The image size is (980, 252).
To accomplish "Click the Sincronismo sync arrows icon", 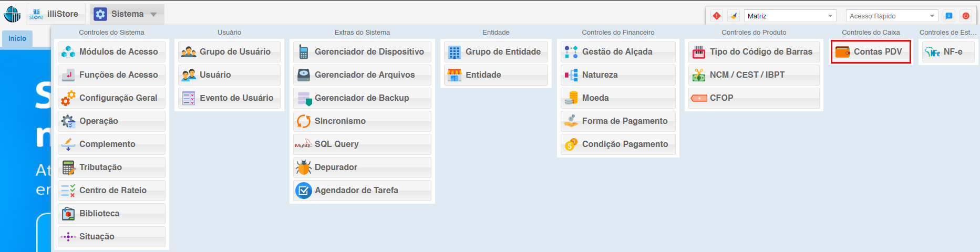I will pos(303,121).
